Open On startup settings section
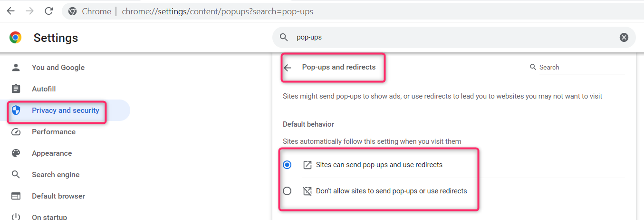 [49, 217]
